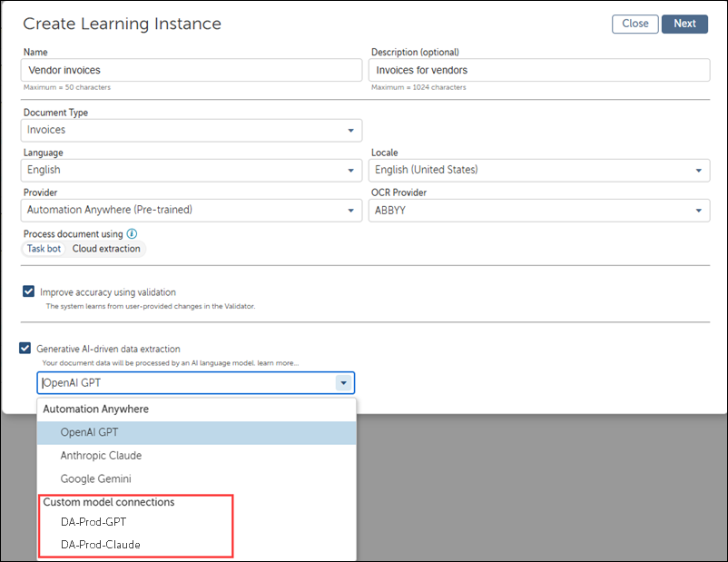728x562 pixels.
Task: Collapse the AI model dropdown arrow button
Action: (x=343, y=383)
